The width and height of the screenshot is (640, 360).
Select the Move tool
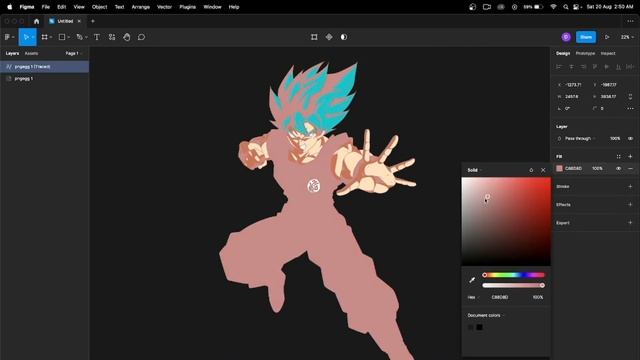point(26,37)
